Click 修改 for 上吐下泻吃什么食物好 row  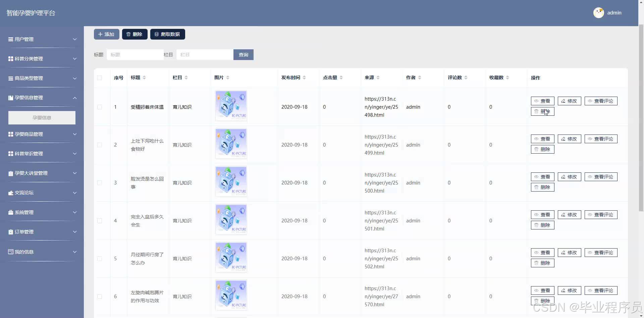click(x=570, y=139)
